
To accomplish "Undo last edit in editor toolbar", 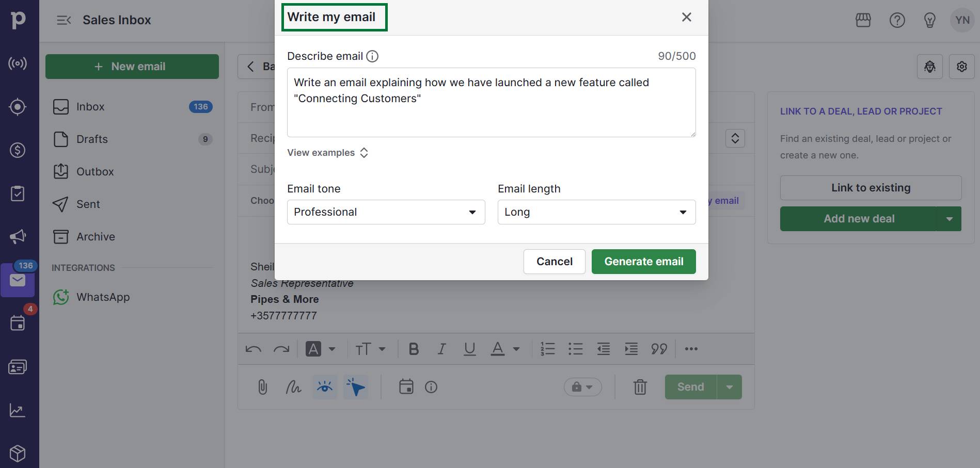I will coord(254,349).
